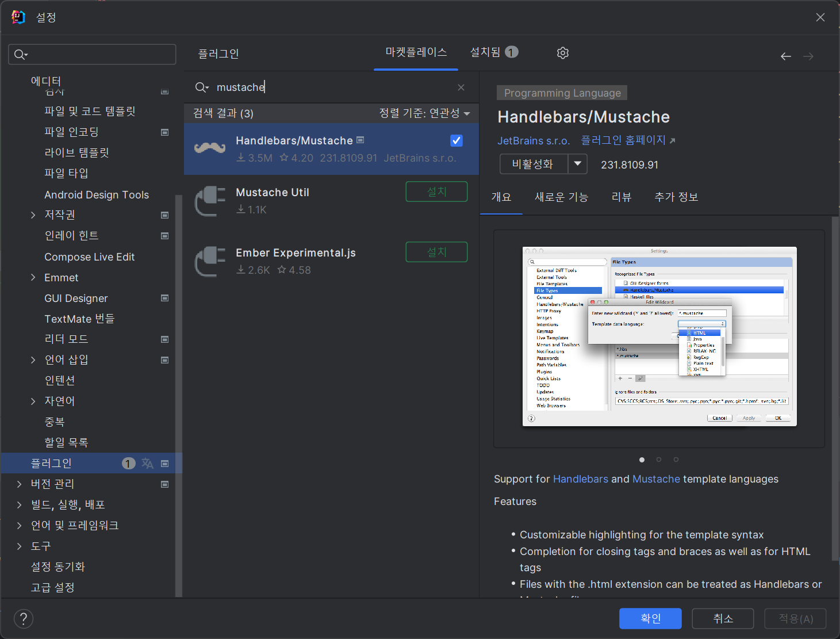Open the 플러그인 홈페이지 link
840x639 pixels.
tap(628, 140)
